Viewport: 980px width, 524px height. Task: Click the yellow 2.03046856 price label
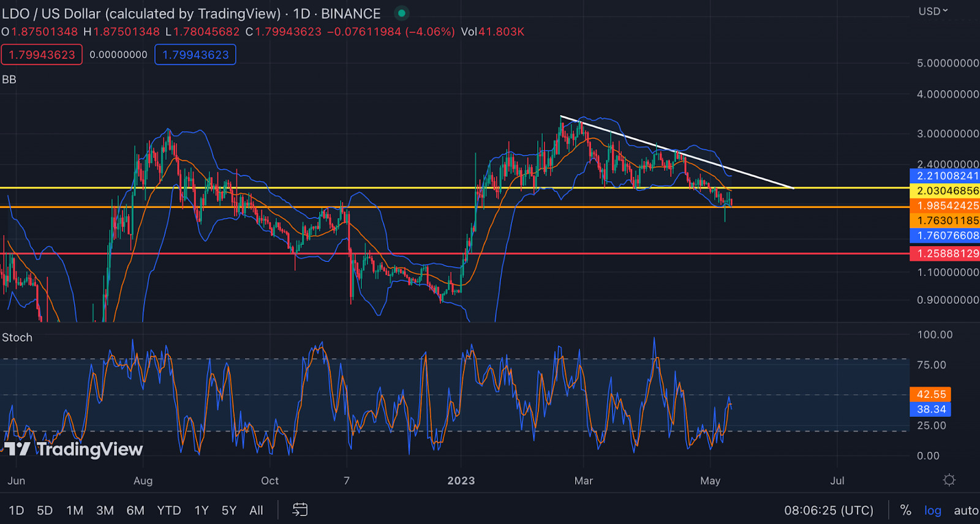tap(945, 190)
